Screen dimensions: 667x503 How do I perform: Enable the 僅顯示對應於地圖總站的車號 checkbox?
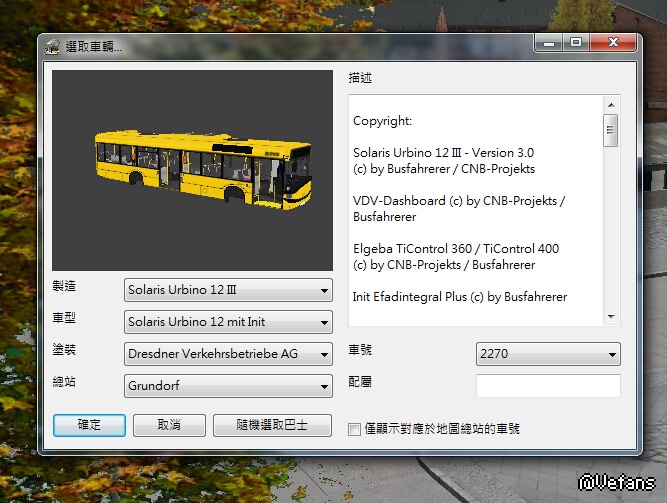pos(354,429)
